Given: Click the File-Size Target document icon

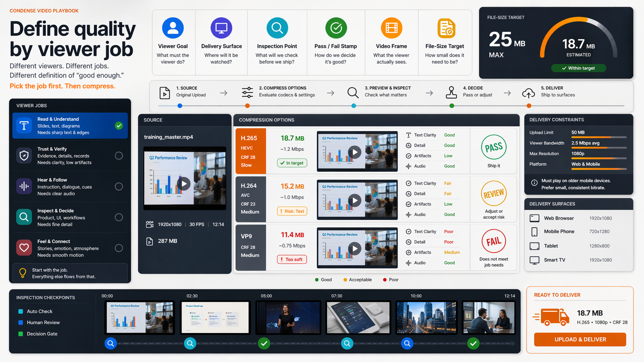Looking at the screenshot, I should point(446,28).
